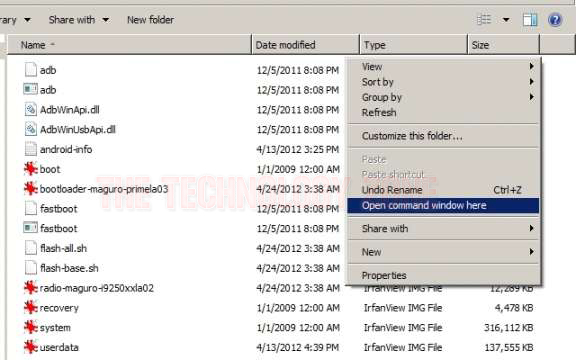
Task: Click the IrfanView icon beside radio-maguro-i9250xxla02
Action: click(x=31, y=288)
